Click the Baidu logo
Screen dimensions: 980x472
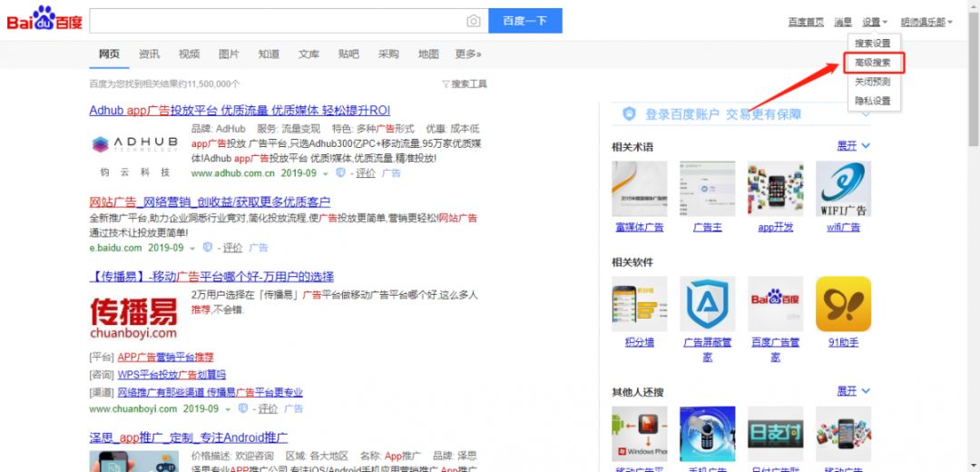[x=44, y=19]
